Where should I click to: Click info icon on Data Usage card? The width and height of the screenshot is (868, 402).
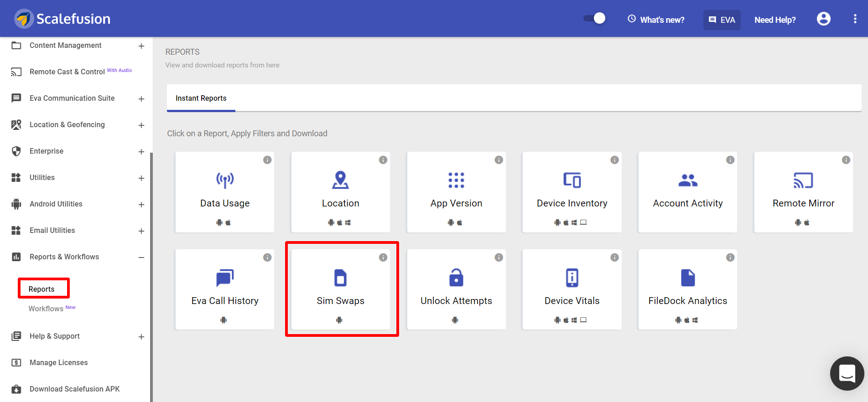pyautogui.click(x=267, y=160)
